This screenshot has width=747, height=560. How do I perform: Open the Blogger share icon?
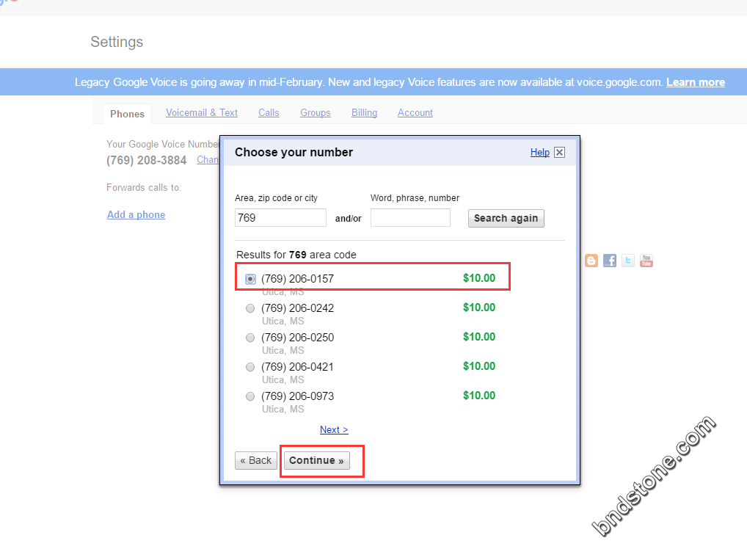(591, 261)
